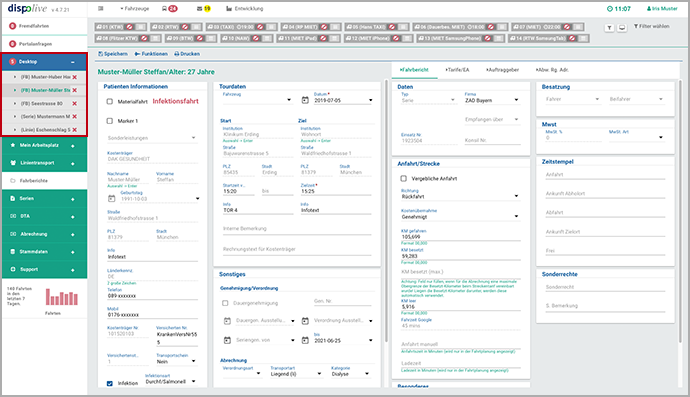
Task: Close the (Serie) Mustermann desktop entry
Action: pyautogui.click(x=75, y=117)
